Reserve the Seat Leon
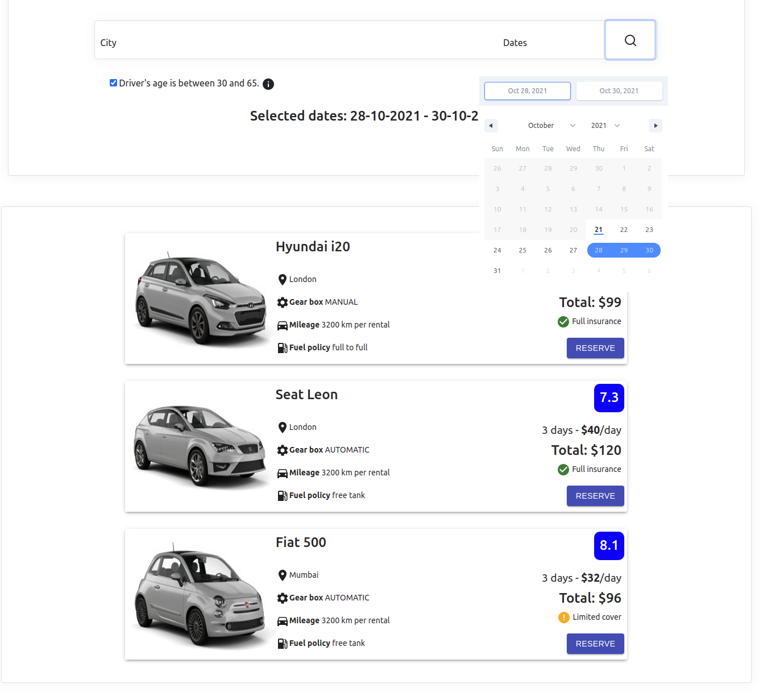 click(x=595, y=496)
